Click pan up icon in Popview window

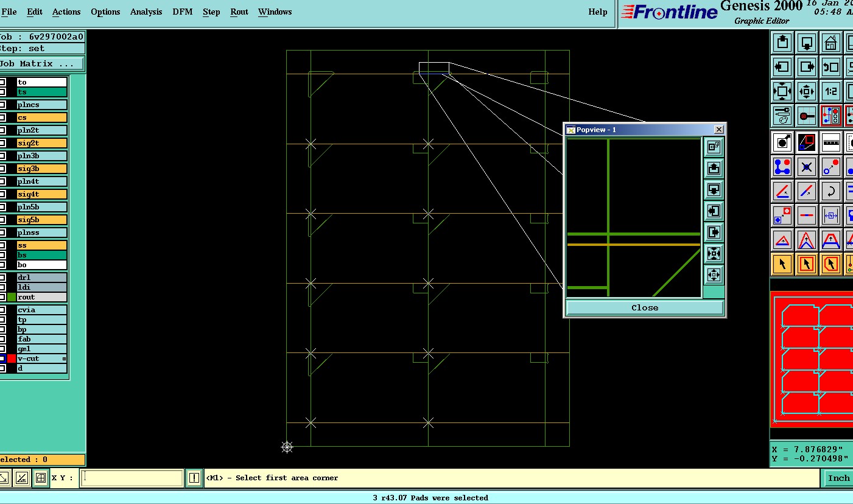714,168
